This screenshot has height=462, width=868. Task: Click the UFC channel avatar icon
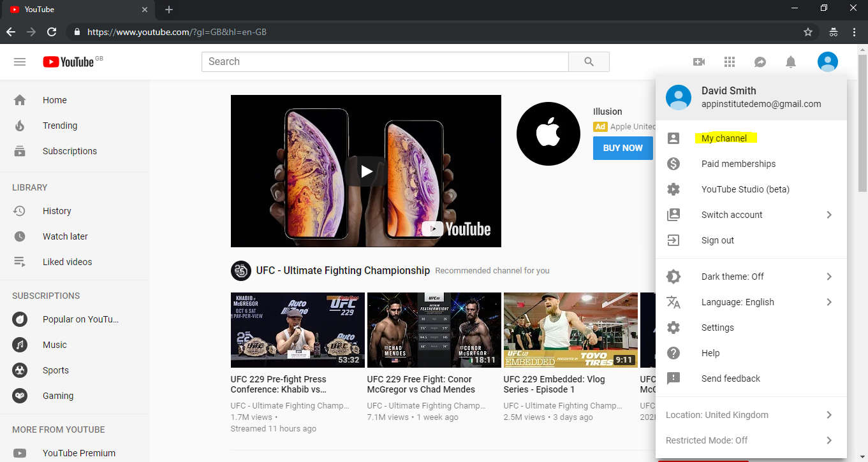[240, 271]
